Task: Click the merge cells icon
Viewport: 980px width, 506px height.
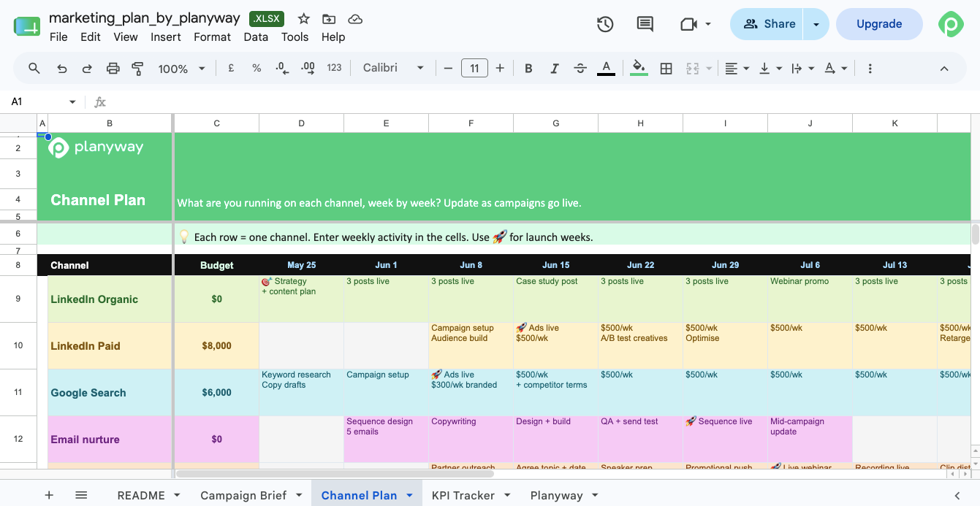Action: (x=692, y=68)
